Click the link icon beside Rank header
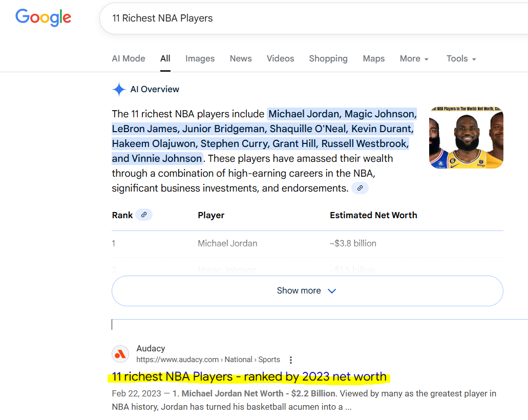The image size is (528, 420). (x=144, y=215)
